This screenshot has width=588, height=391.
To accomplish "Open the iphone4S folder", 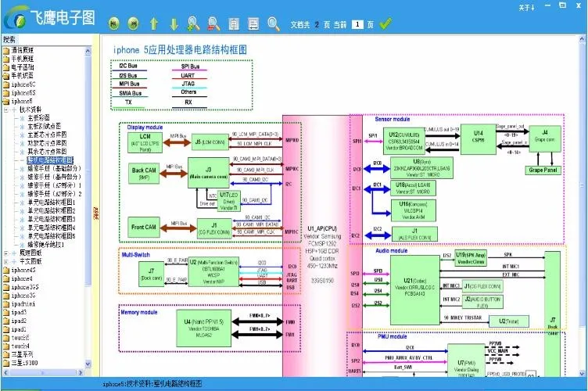I will pos(20,271).
